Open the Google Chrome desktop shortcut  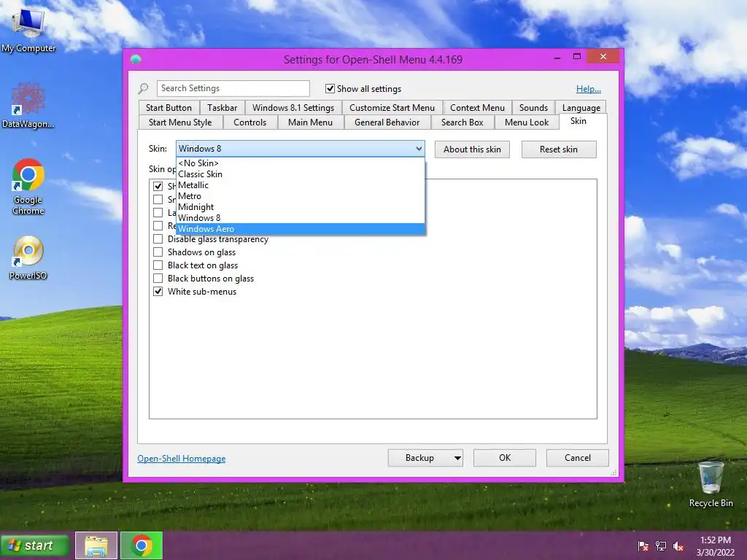(28, 187)
